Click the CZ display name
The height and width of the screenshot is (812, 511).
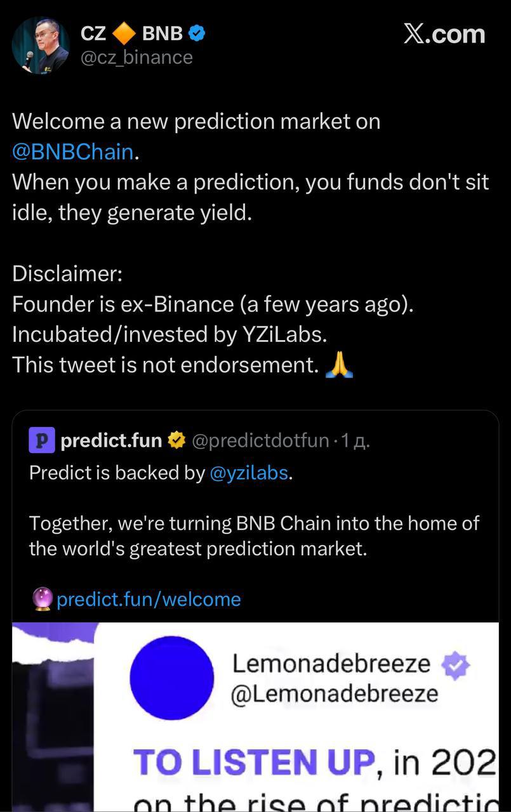(x=93, y=33)
